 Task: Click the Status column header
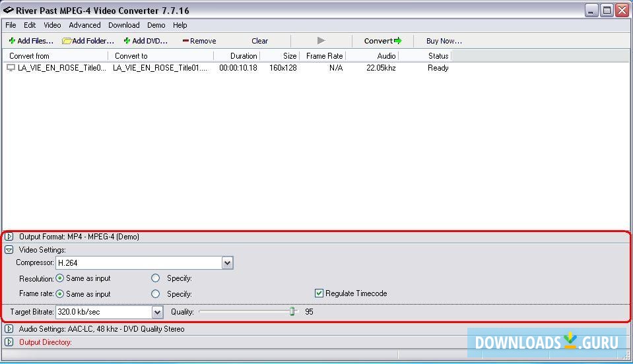coord(425,56)
